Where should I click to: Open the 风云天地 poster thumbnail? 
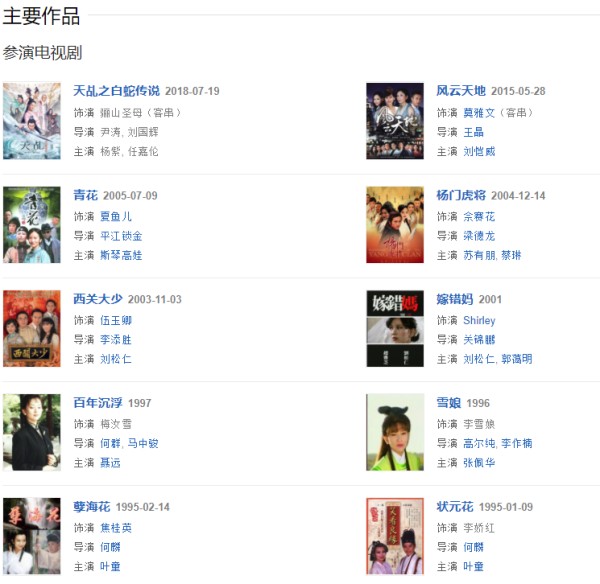(x=395, y=121)
